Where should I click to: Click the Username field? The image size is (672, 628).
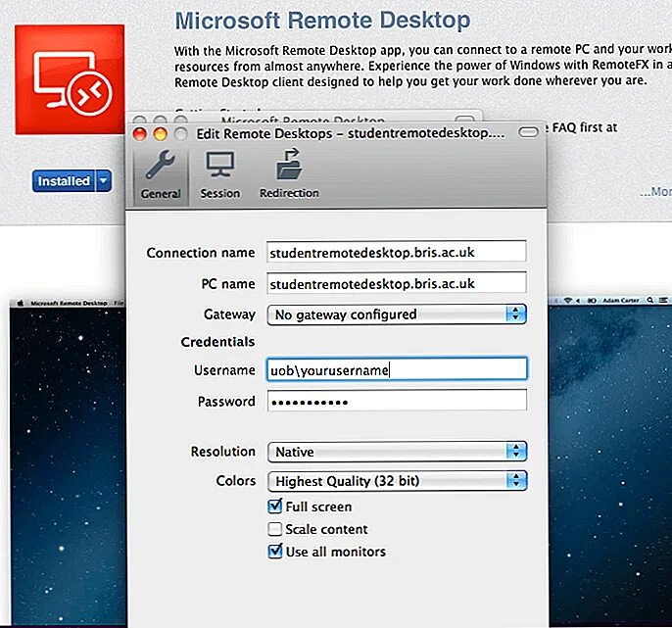[x=396, y=369]
